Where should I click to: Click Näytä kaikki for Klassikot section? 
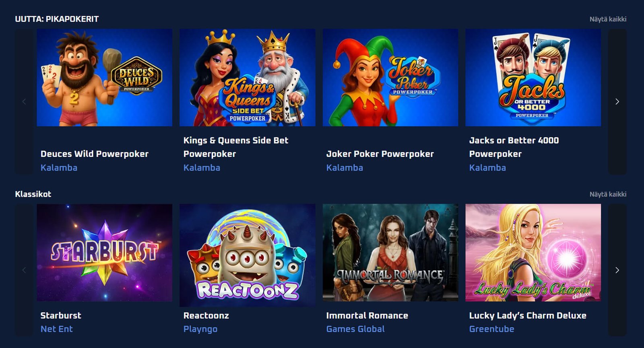click(608, 194)
